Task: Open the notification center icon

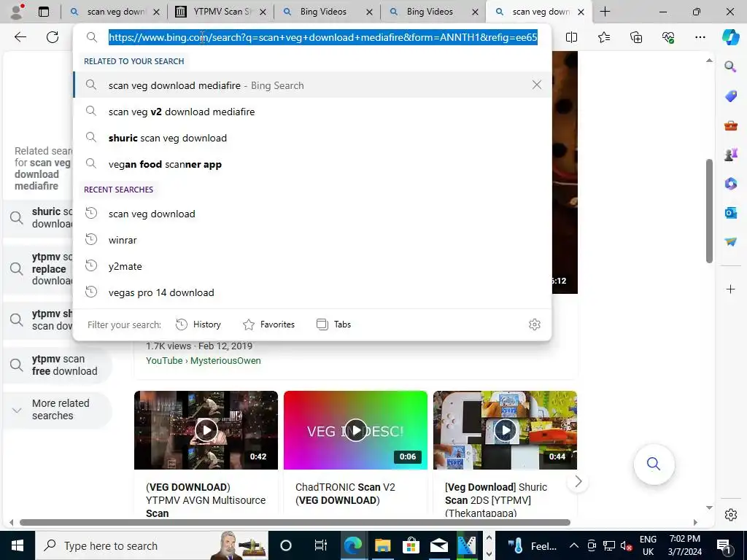Action: pyautogui.click(x=724, y=545)
